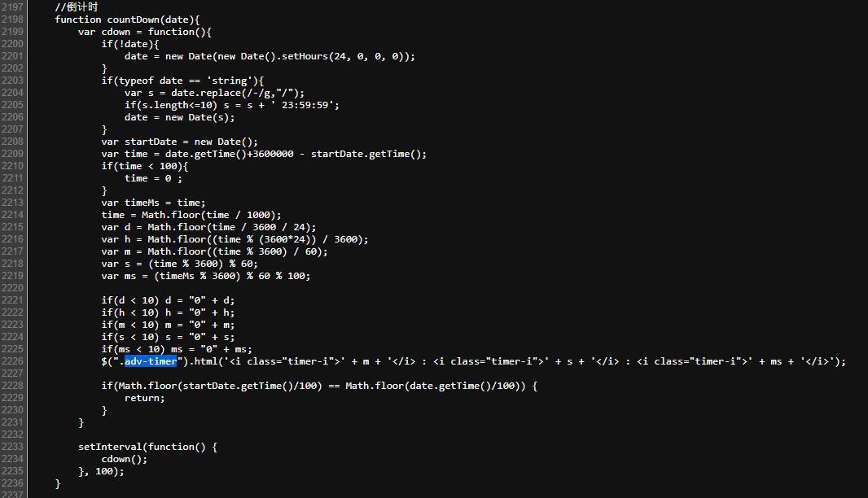Select line number 2226 in the gutter
Viewport: 868px width, 498px height.
(12, 361)
